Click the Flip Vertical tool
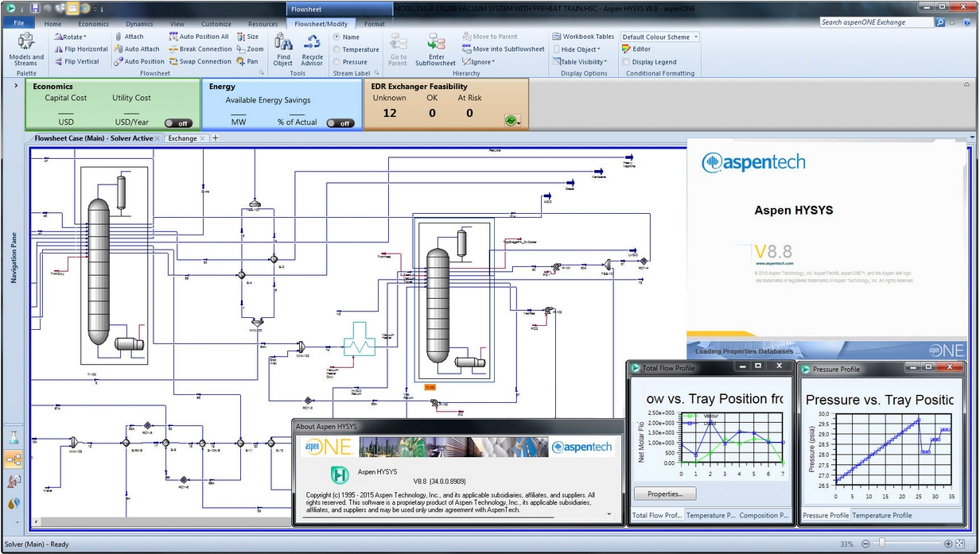 point(76,61)
